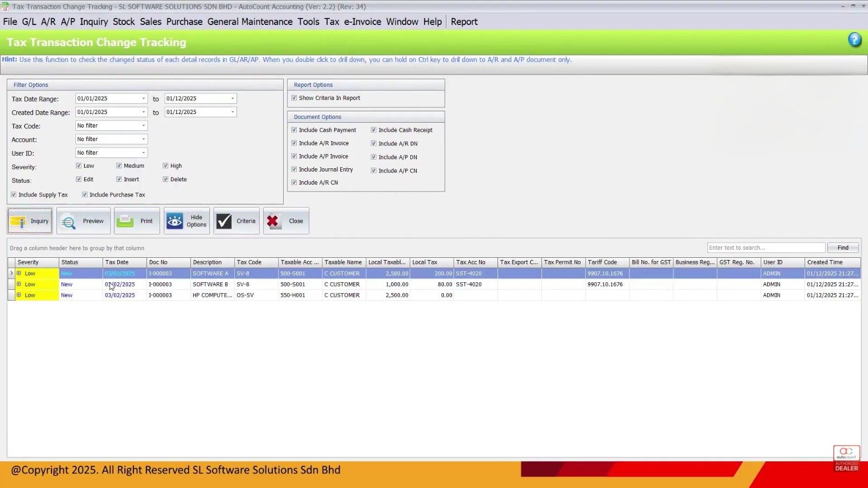Viewport: 868px width, 488px height.
Task: Toggle Include A/R Invoice checkbox
Action: coord(294,143)
